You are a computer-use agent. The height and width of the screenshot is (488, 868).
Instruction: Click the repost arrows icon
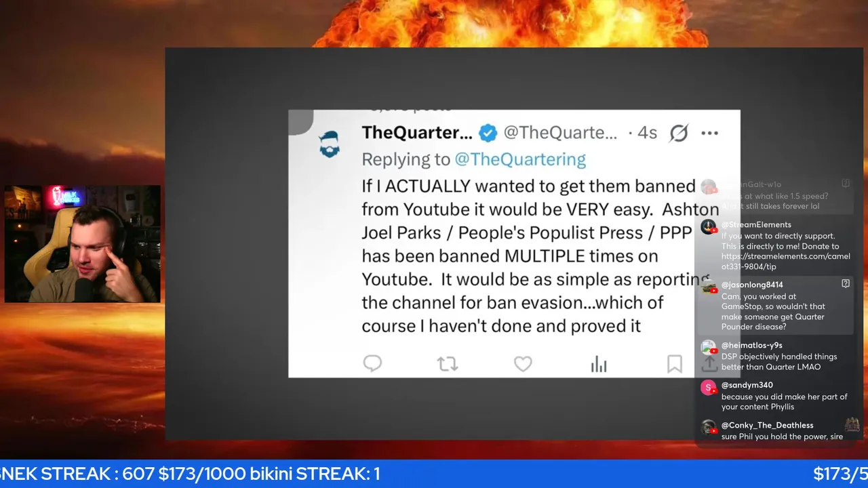coord(448,364)
